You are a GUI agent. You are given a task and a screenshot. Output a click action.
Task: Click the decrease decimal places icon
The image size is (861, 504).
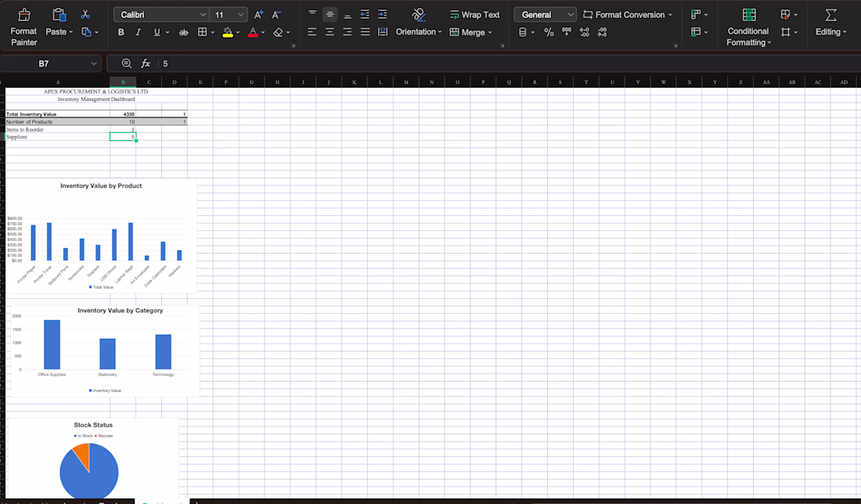click(603, 32)
